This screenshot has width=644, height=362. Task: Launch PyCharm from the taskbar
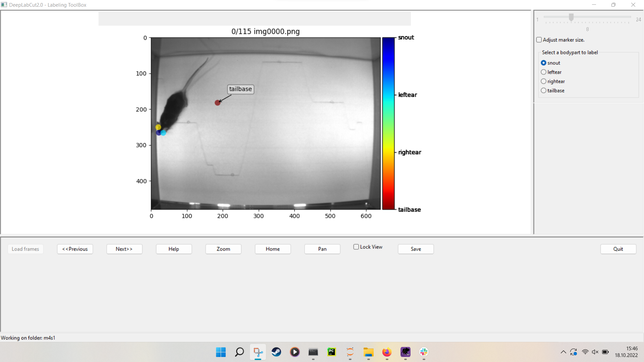(331, 352)
